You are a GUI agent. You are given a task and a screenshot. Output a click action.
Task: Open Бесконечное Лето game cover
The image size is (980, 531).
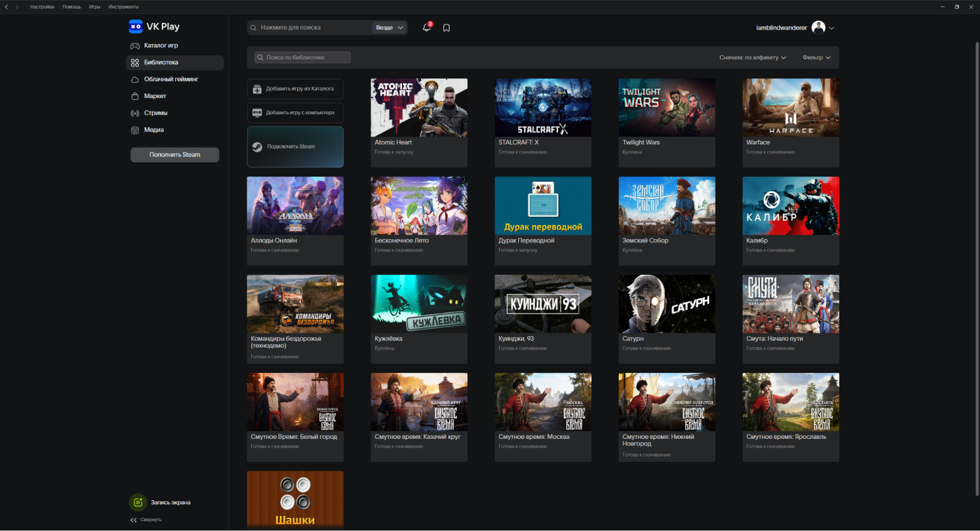pyautogui.click(x=419, y=206)
